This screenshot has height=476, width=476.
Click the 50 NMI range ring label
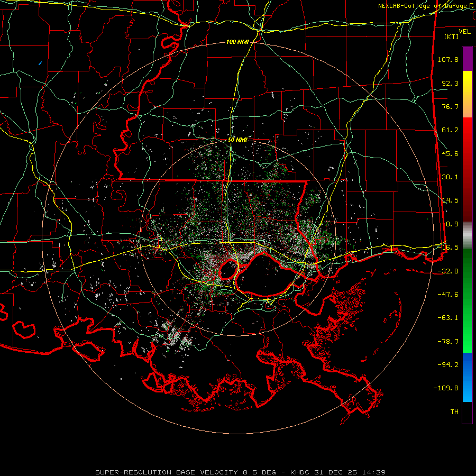pos(237,140)
